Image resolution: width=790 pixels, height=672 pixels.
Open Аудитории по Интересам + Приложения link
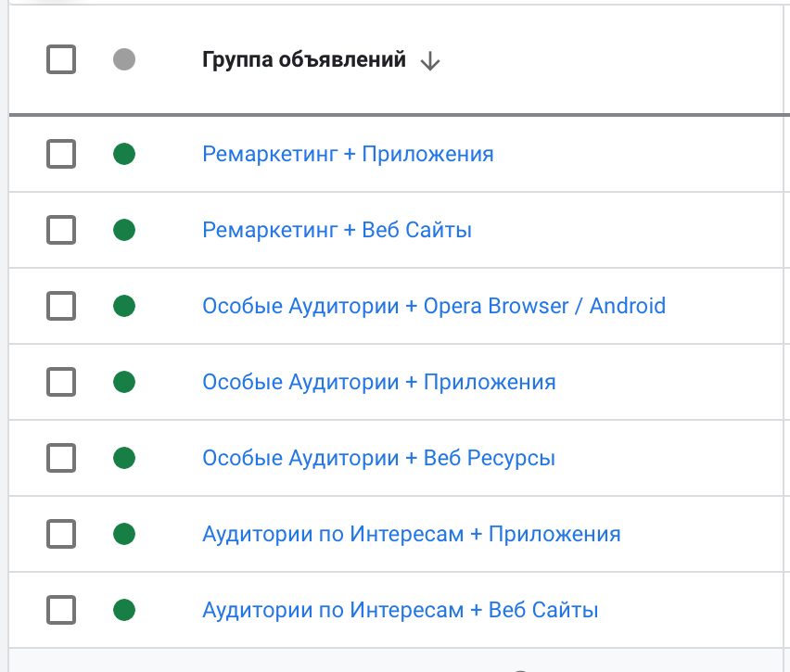tap(411, 534)
